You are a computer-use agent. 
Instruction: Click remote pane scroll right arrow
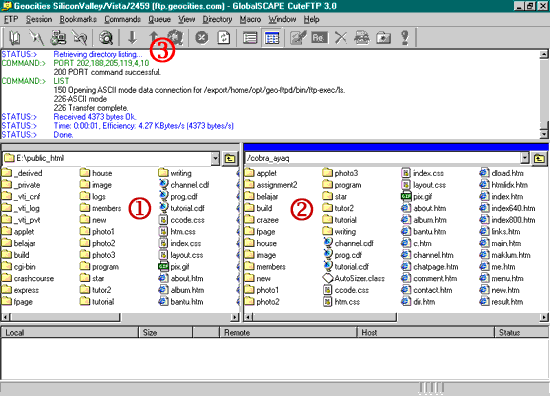pyautogui.click(x=544, y=317)
